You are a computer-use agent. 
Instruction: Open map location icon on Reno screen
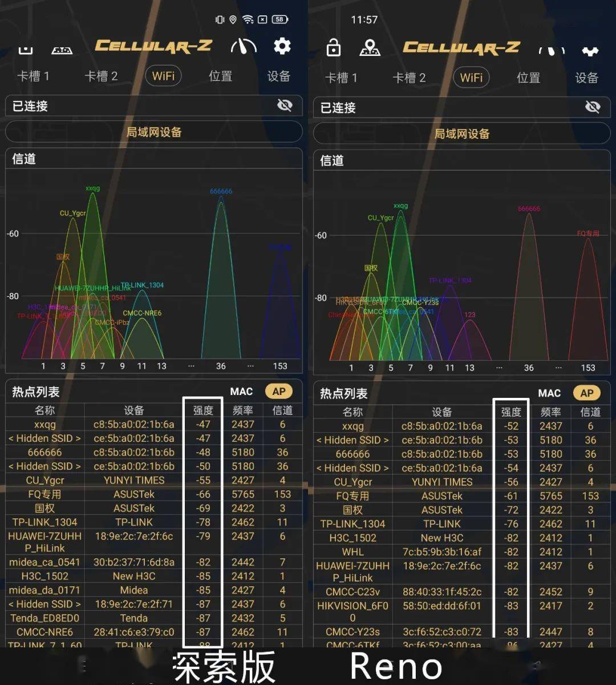pyautogui.click(x=370, y=47)
